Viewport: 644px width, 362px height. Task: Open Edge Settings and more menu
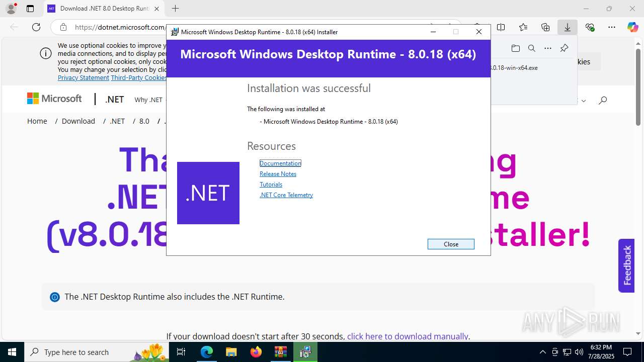click(612, 27)
